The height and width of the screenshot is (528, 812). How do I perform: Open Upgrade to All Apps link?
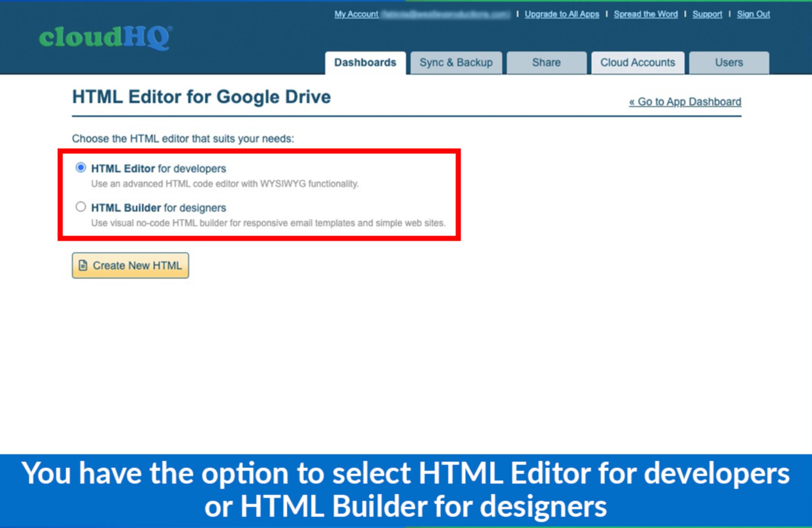click(562, 14)
